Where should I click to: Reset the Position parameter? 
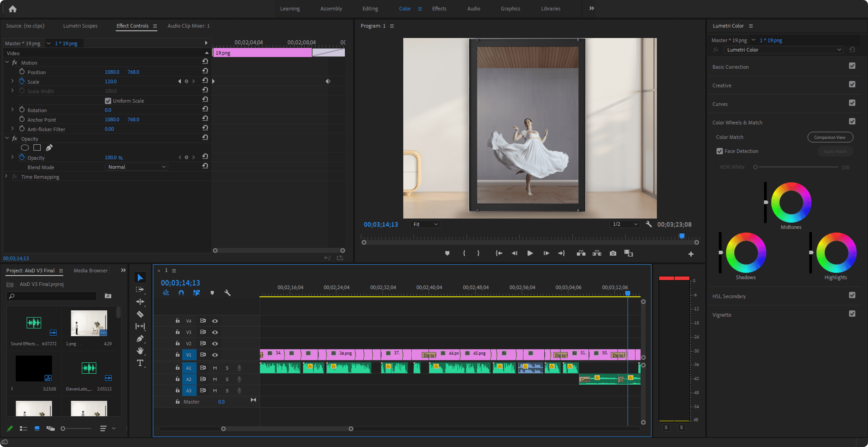point(205,71)
